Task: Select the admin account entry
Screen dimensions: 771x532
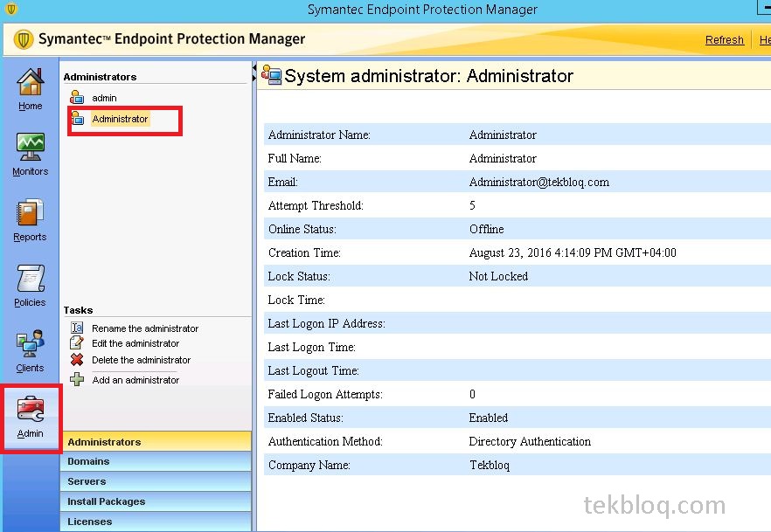Action: (x=104, y=98)
